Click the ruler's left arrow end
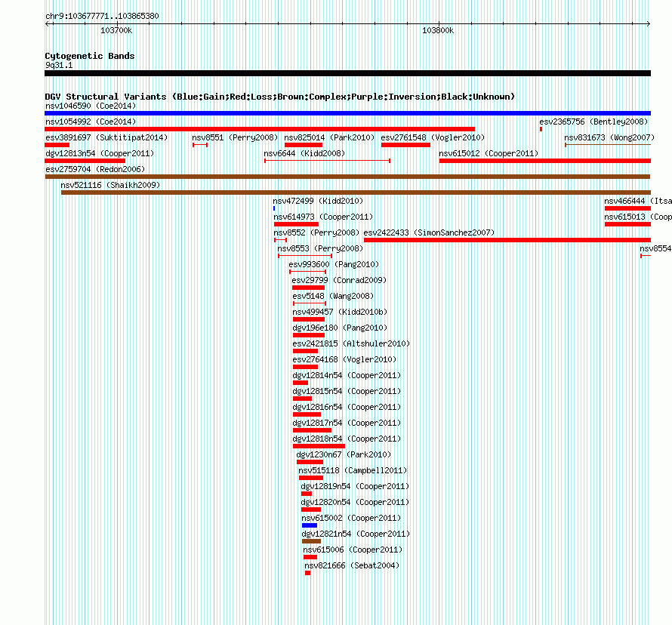The height and width of the screenshot is (625, 672). pyautogui.click(x=48, y=24)
